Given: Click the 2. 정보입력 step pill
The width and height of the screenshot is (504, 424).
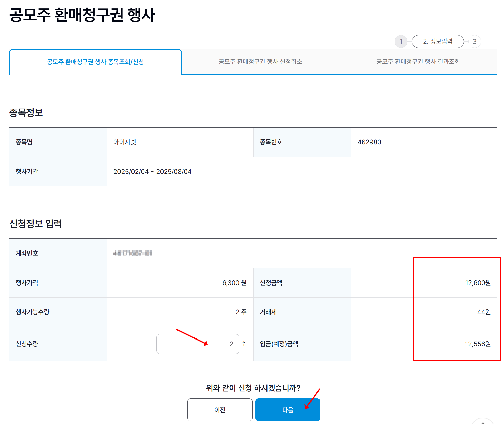Looking at the screenshot, I should click(x=438, y=41).
